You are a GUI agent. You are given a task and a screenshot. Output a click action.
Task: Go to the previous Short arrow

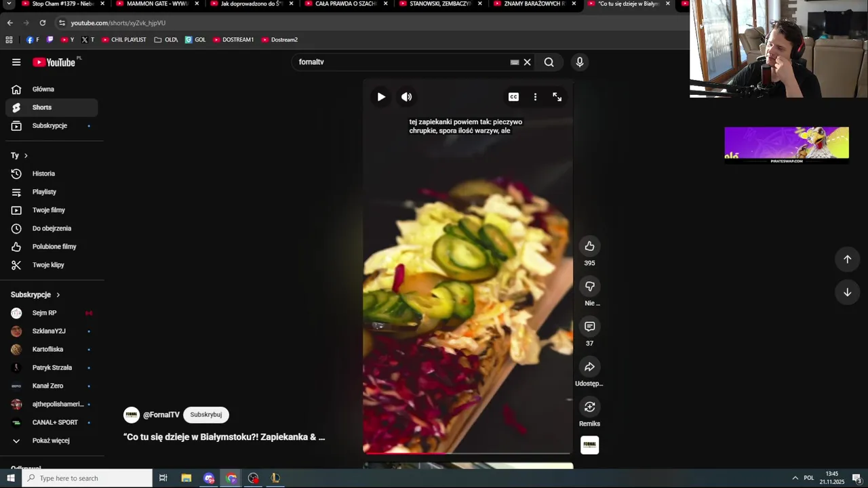[847, 259]
